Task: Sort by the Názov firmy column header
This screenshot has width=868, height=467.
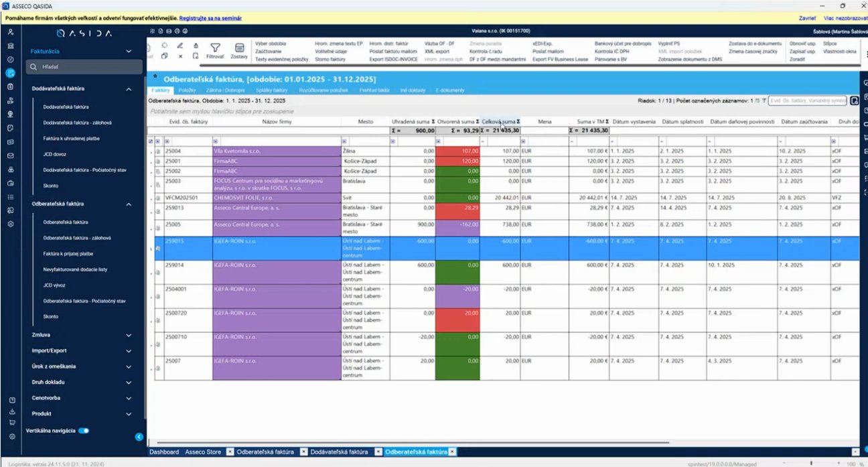Action: (x=277, y=122)
